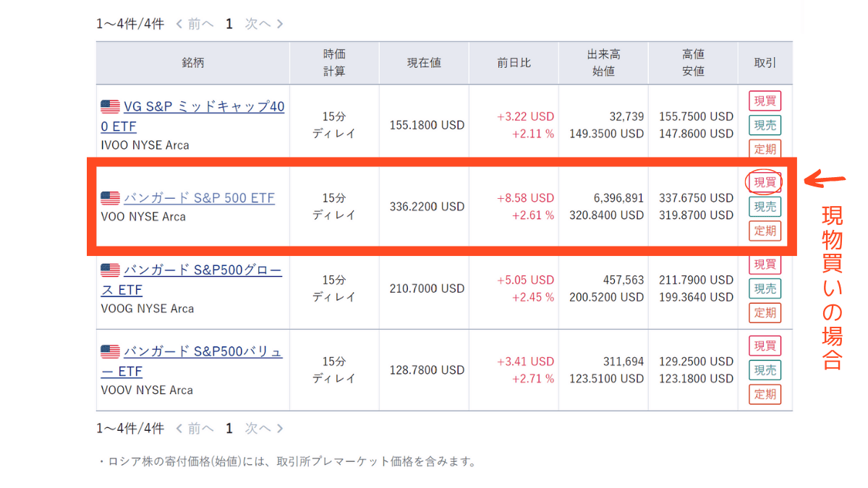The width and height of the screenshot is (868, 488).
Task: Open VG S&P ミッドキャップ400 ETF link
Action: click(x=204, y=107)
